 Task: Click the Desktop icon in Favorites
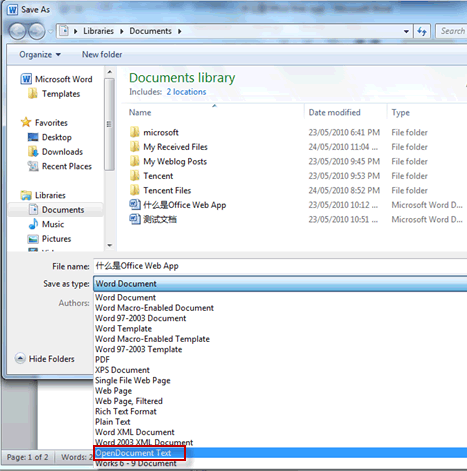point(33,137)
